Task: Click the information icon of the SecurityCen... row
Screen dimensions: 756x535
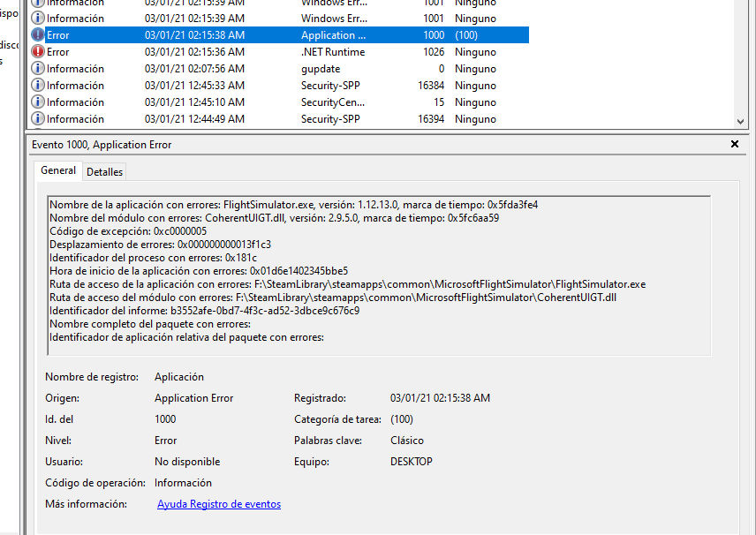Action: tap(38, 102)
